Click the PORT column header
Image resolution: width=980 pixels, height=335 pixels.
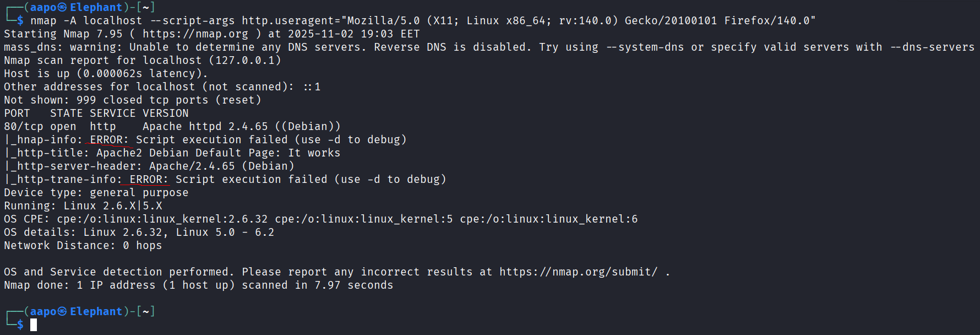tap(17, 114)
